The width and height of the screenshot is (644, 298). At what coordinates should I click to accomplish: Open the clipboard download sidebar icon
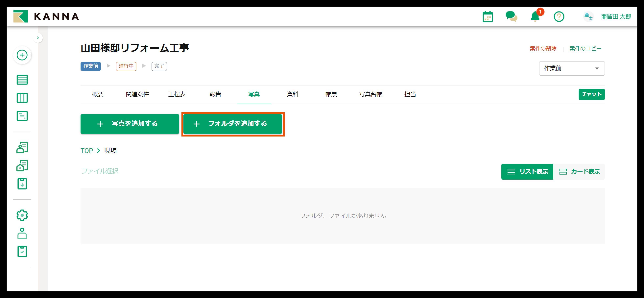coord(22,184)
